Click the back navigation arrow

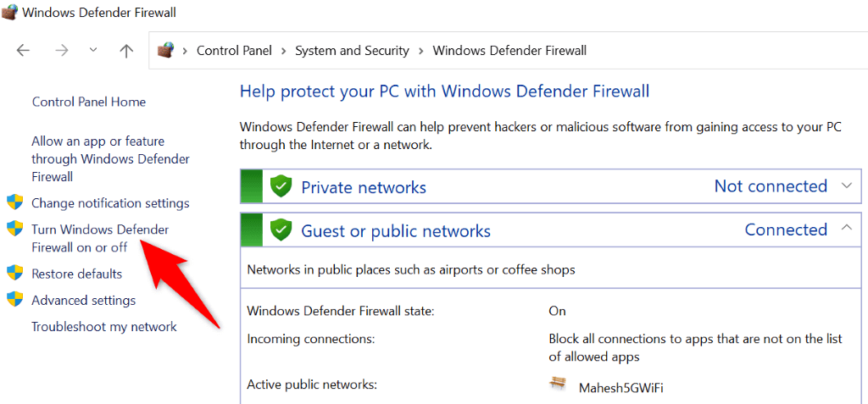tap(23, 51)
